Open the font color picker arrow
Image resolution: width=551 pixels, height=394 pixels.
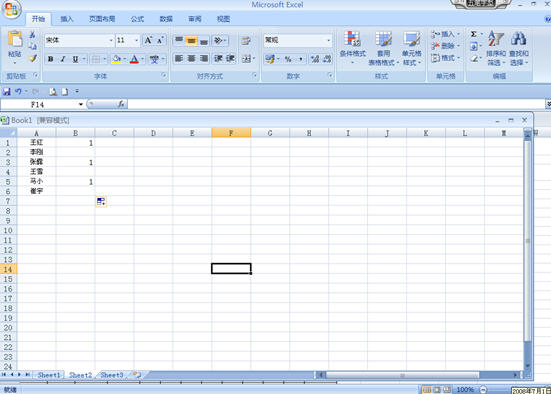click(143, 59)
